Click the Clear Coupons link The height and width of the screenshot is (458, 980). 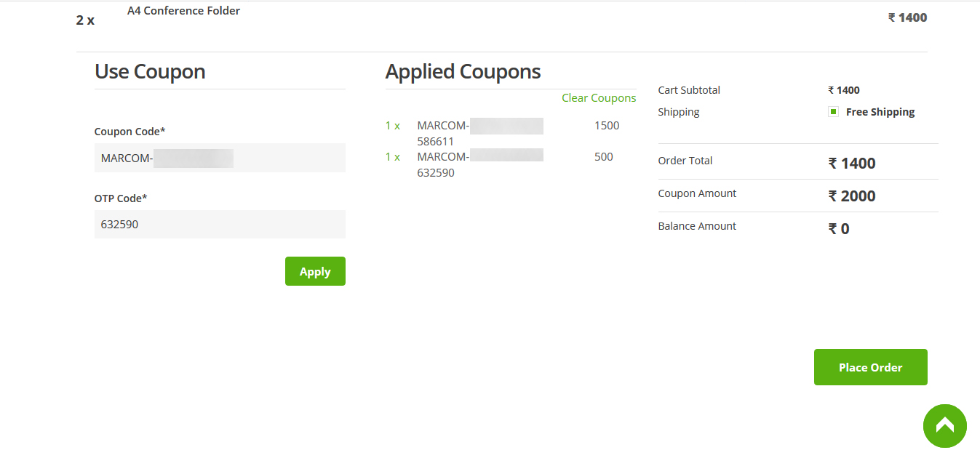(x=599, y=98)
